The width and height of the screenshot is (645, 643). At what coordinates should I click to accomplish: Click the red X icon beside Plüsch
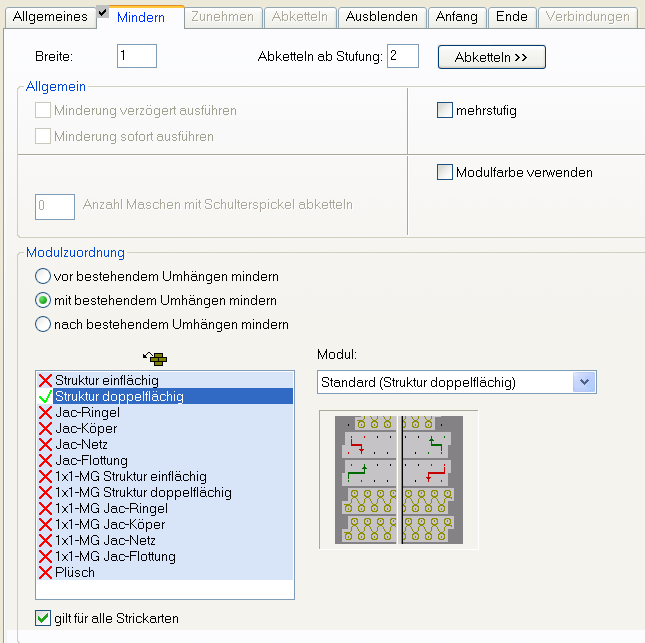[45, 572]
